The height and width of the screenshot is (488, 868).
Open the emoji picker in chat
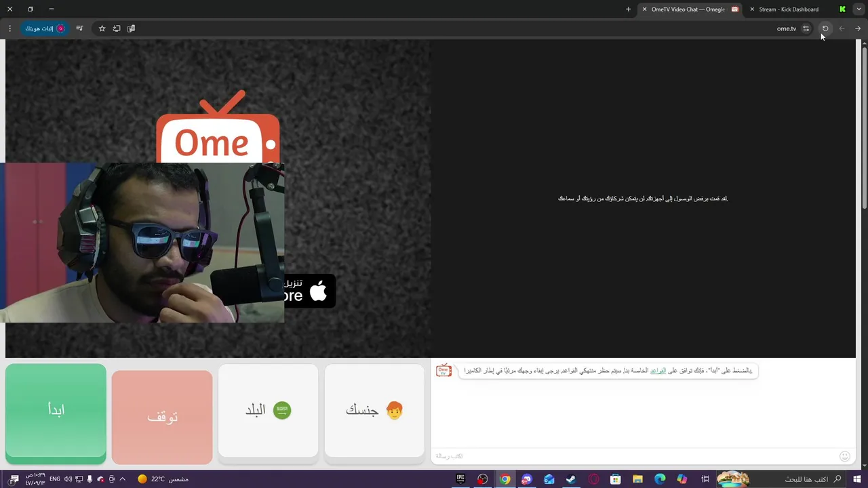[x=844, y=456]
